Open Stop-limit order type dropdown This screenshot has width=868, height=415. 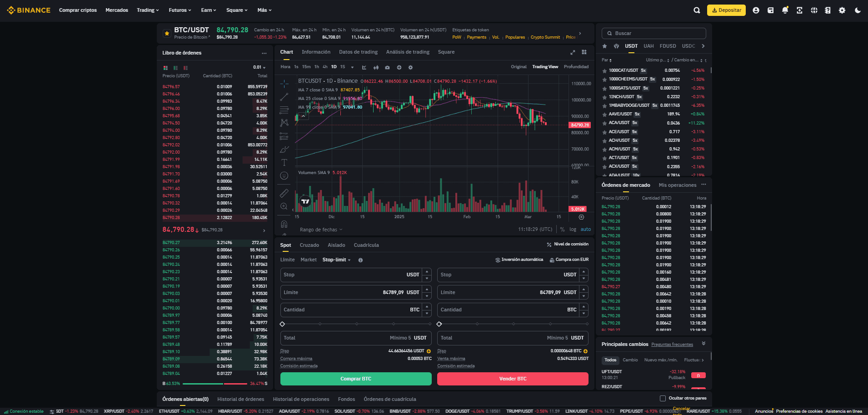[337, 260]
